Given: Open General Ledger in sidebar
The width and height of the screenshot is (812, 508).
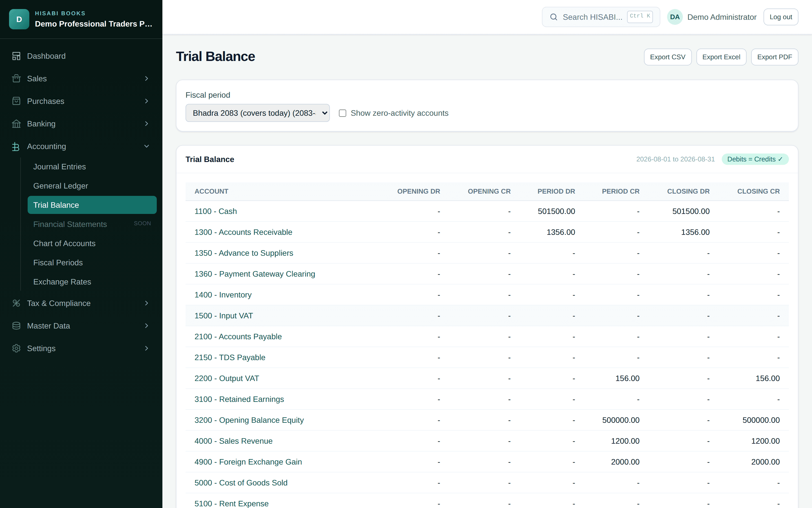Looking at the screenshot, I should click(92, 186).
